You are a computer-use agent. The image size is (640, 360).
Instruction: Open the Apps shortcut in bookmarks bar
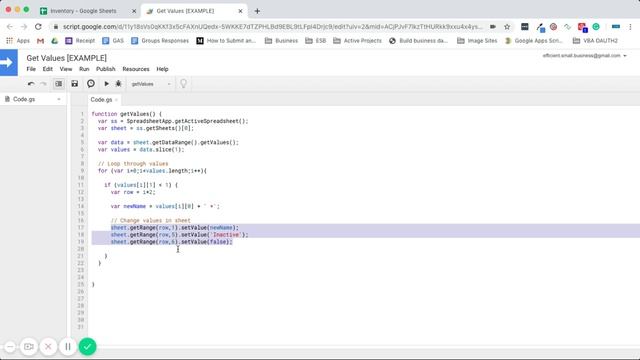pyautogui.click(x=18, y=40)
